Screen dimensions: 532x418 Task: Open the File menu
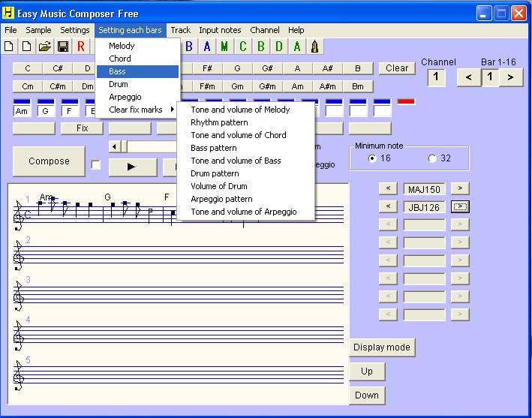pos(11,30)
